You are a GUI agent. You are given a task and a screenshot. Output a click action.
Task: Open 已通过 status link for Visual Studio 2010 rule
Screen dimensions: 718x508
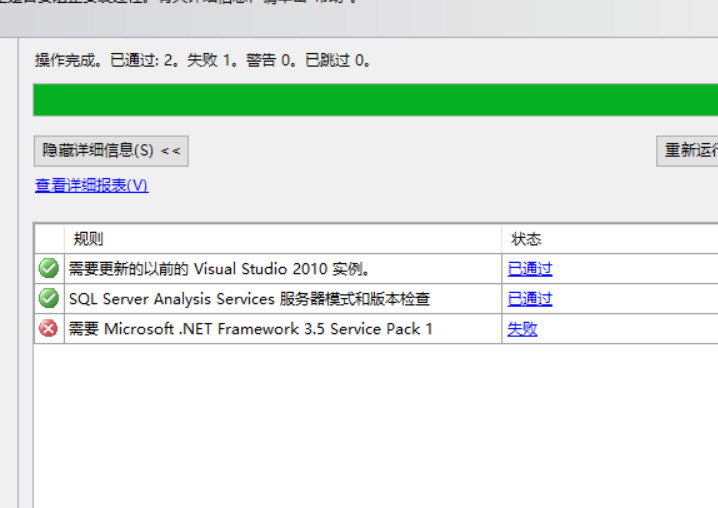point(530,268)
